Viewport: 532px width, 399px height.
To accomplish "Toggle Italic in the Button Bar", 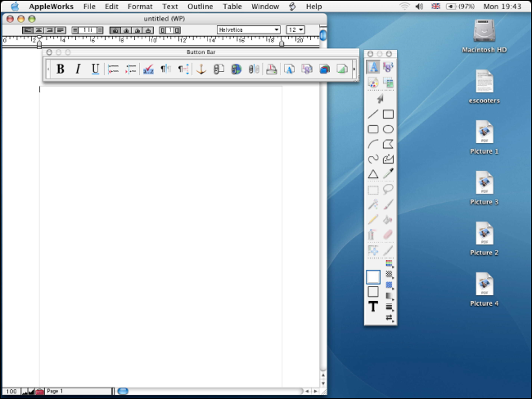I will pyautogui.click(x=78, y=69).
